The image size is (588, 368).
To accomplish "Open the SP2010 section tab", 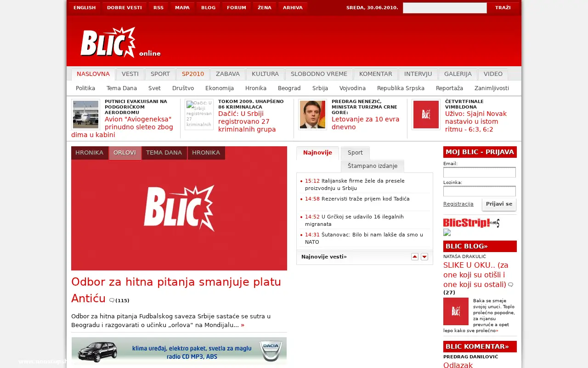I will (193, 74).
